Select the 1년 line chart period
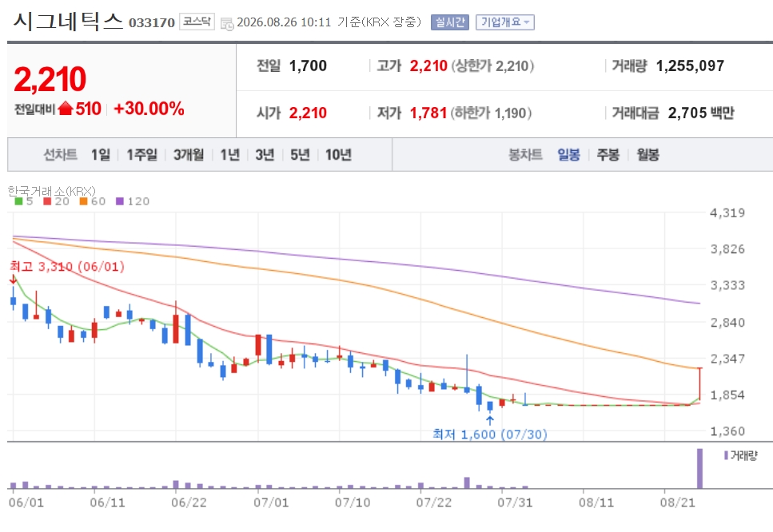The width and height of the screenshot is (773, 532). click(229, 155)
